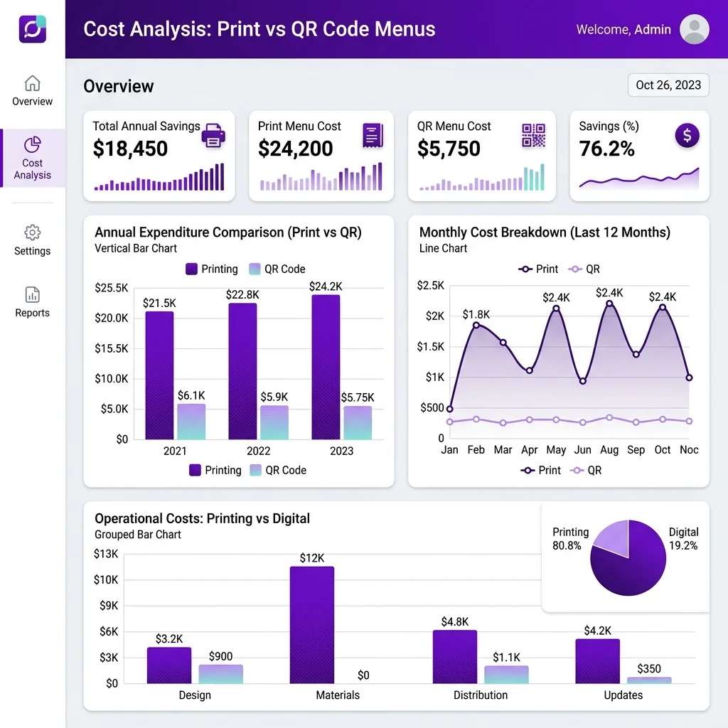Click the QR swatch in bottom line chart legend

(576, 471)
